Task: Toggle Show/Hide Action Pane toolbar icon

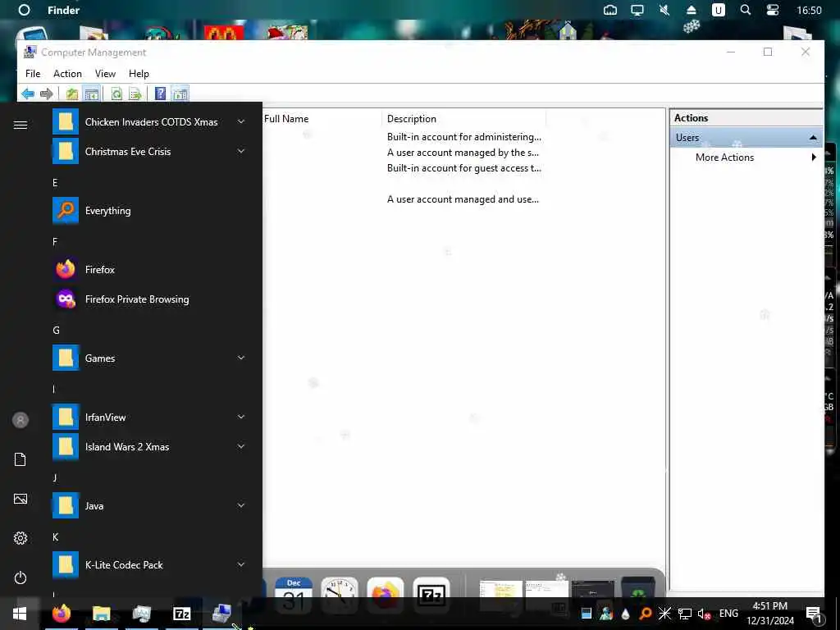Action: click(180, 94)
